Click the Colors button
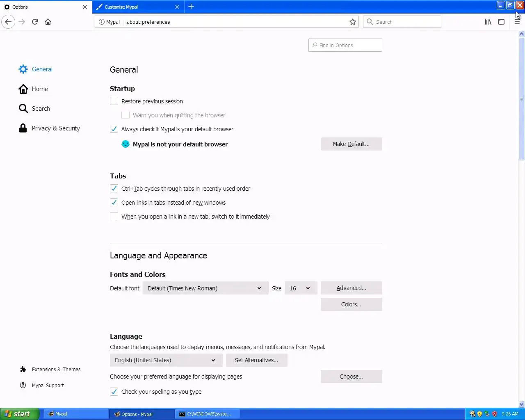This screenshot has width=525, height=420. (351, 304)
